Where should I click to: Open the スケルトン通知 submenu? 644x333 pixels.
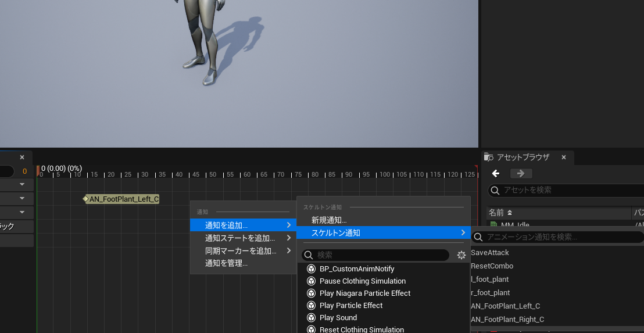[383, 233]
